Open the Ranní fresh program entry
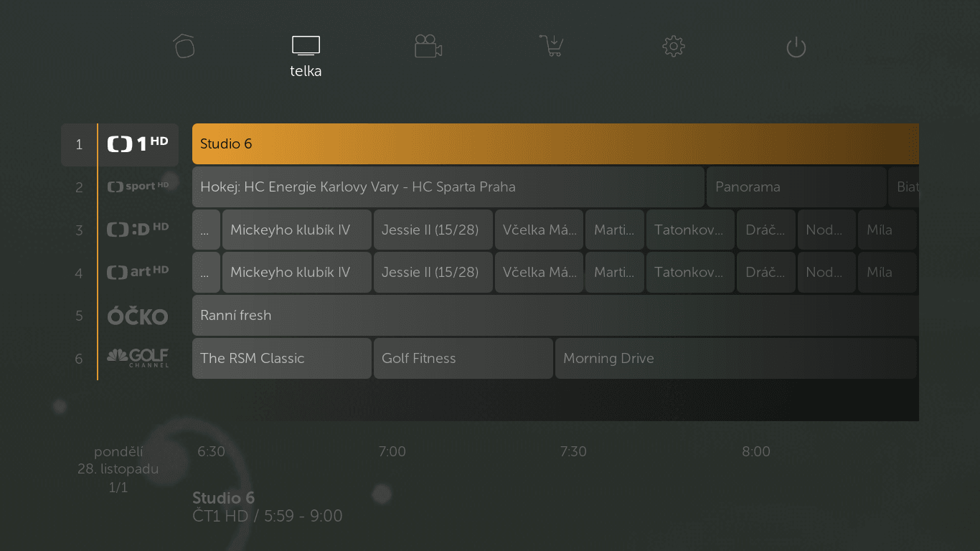The height and width of the screenshot is (551, 980). pyautogui.click(x=502, y=316)
